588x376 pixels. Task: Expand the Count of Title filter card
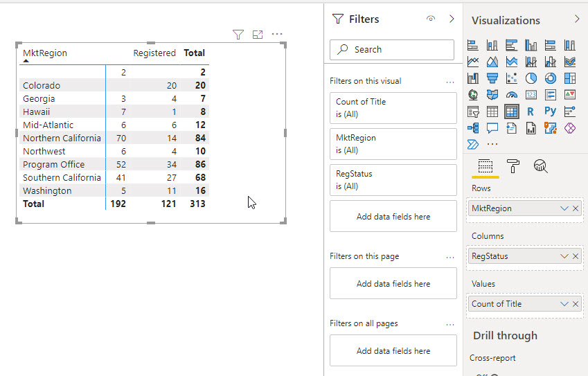point(393,108)
